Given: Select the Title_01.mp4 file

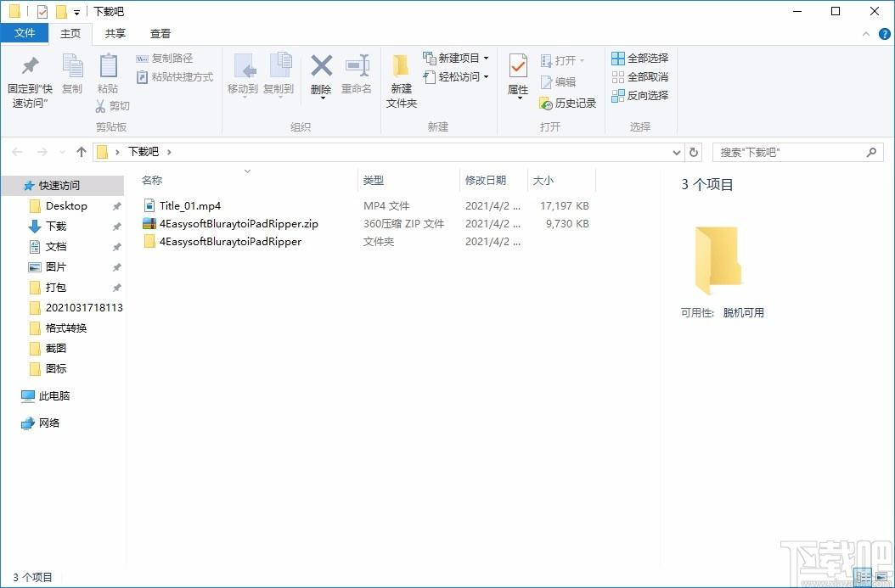Looking at the screenshot, I should (190, 206).
